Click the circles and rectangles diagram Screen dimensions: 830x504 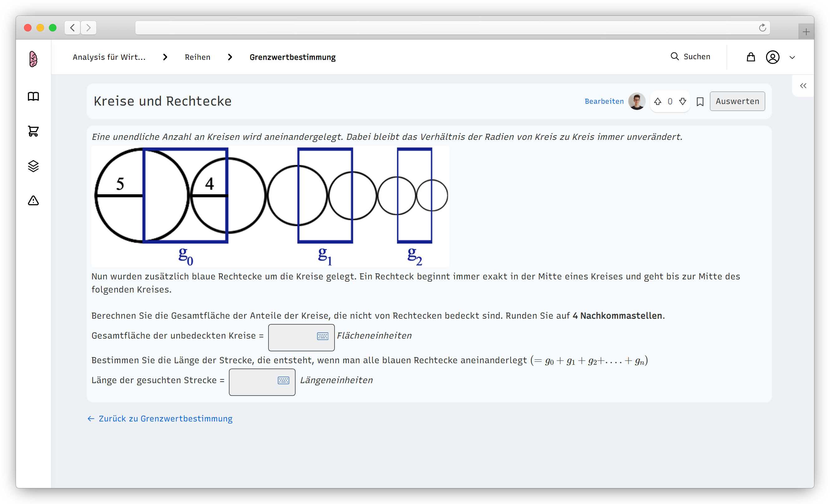tap(270, 206)
